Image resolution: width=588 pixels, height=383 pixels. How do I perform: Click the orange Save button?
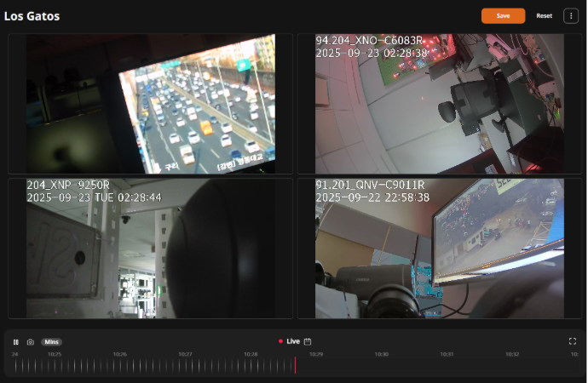pos(503,15)
